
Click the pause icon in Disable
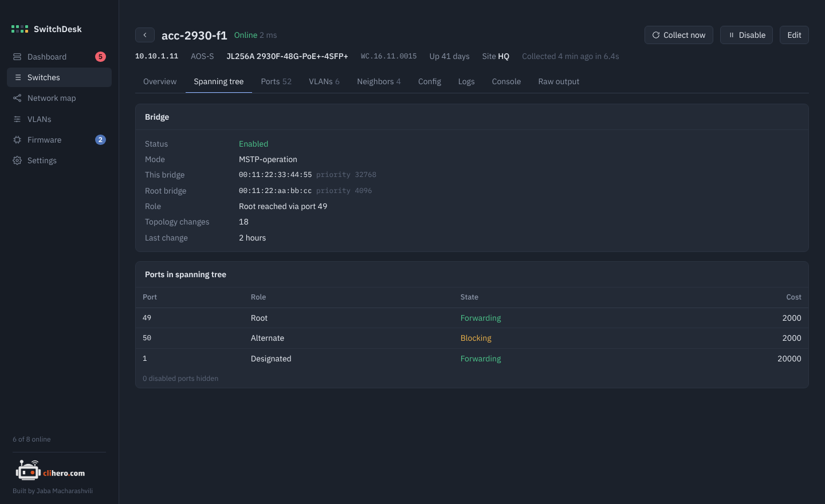(732, 35)
